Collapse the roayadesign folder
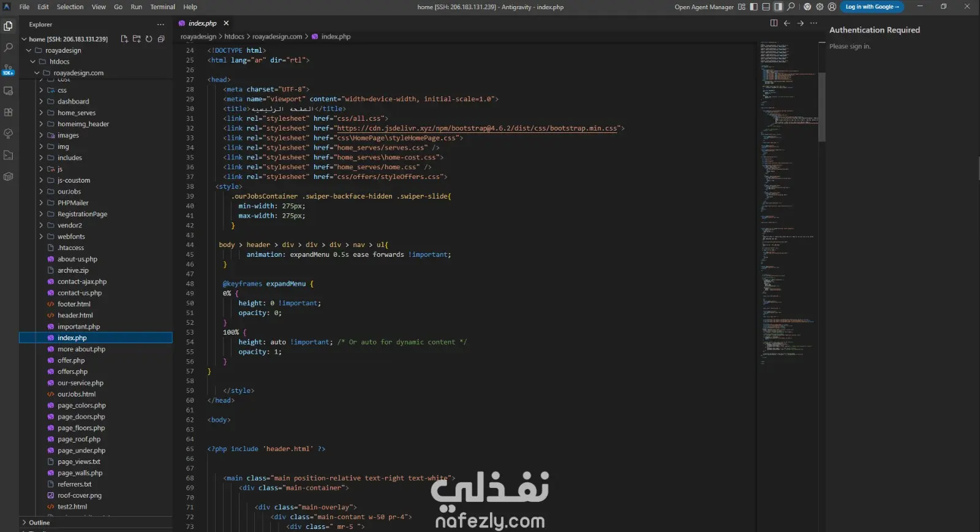The width and height of the screenshot is (980, 532). [29, 50]
